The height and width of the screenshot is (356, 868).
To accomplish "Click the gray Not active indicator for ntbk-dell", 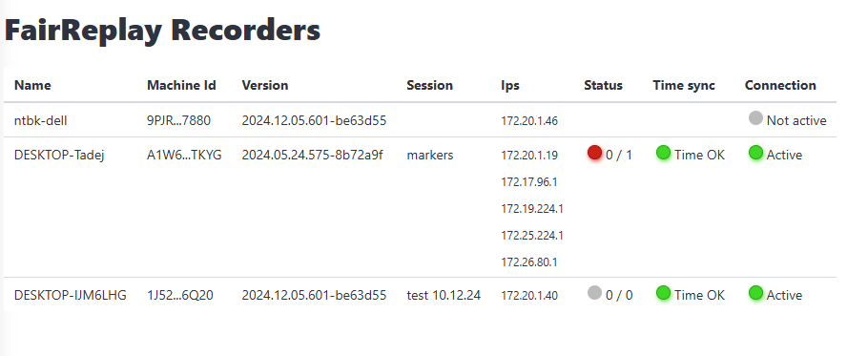I will tap(755, 118).
